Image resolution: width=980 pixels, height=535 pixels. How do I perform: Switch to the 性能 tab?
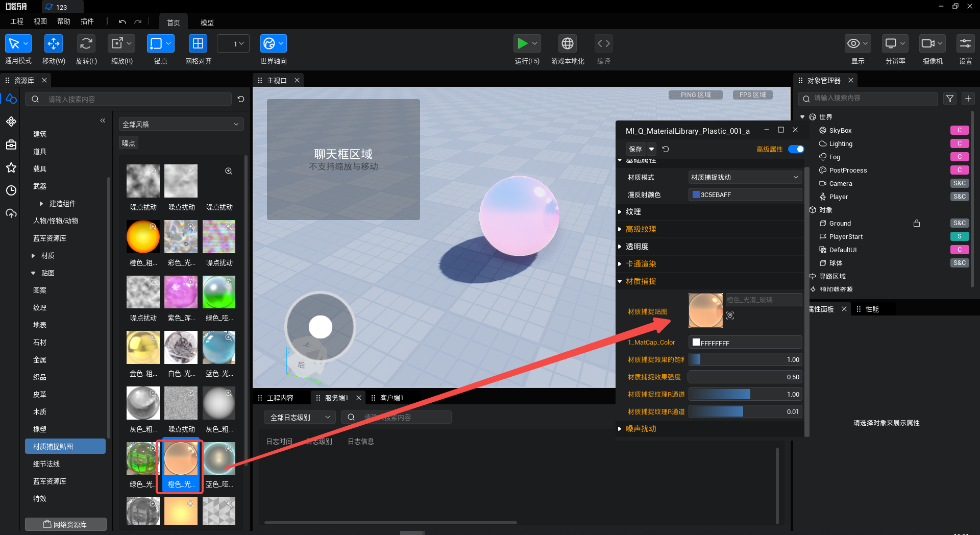[x=872, y=309]
